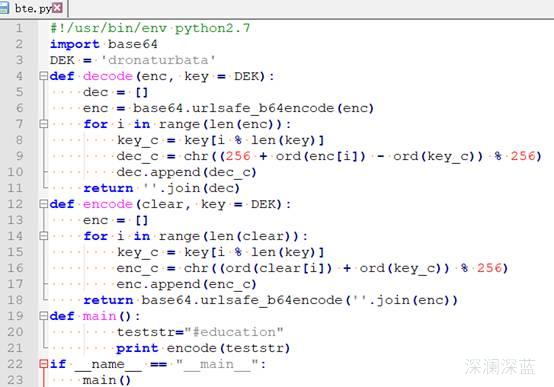Click 'enc = []' on line 13

tap(116, 220)
